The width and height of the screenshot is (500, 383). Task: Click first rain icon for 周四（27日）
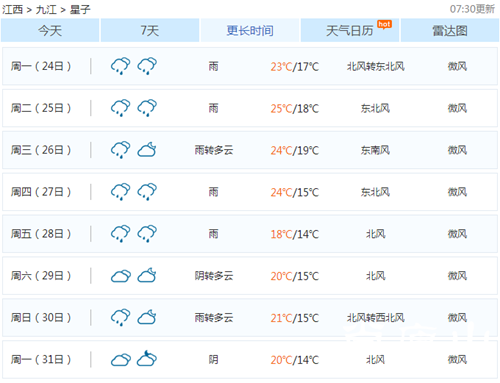(120, 192)
